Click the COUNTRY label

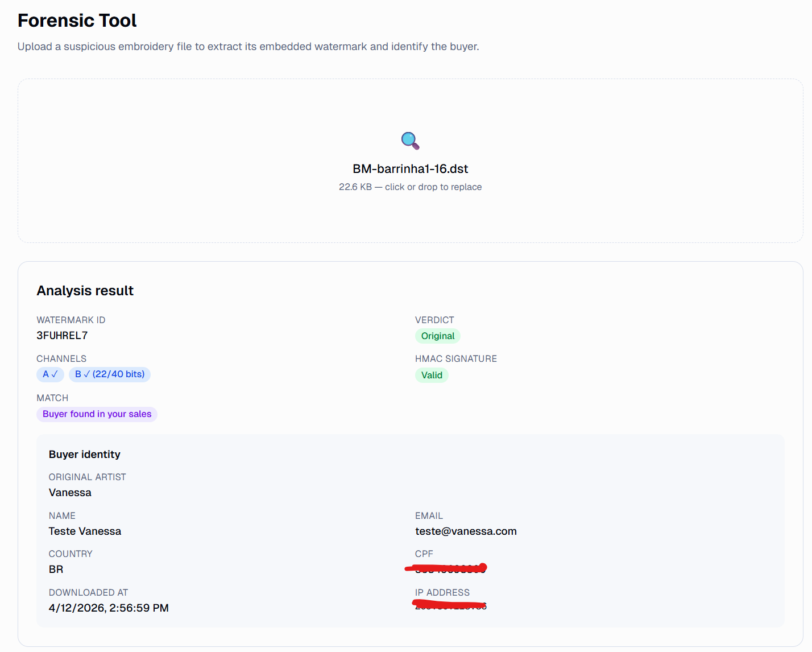[71, 554]
